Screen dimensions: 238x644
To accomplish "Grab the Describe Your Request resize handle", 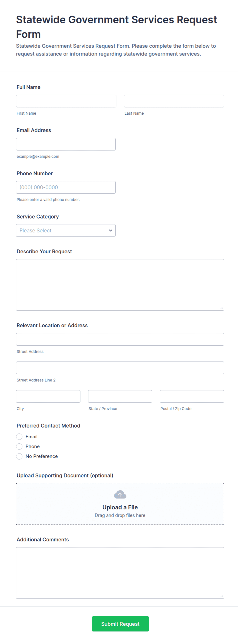I will coord(222,308).
